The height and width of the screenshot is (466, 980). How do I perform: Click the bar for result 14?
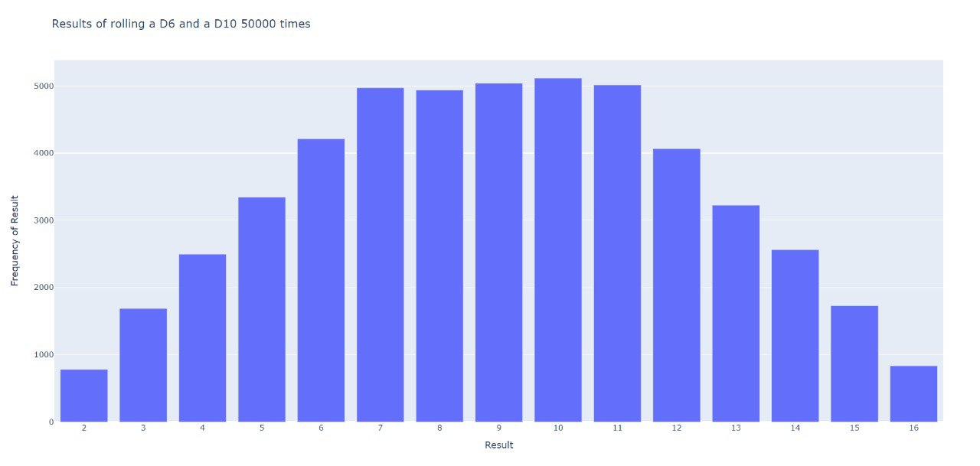pyautogui.click(x=795, y=335)
